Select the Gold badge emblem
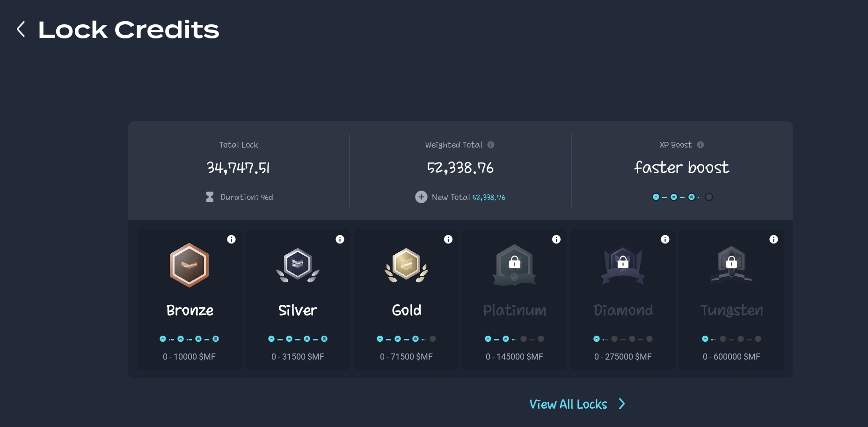 tap(406, 265)
